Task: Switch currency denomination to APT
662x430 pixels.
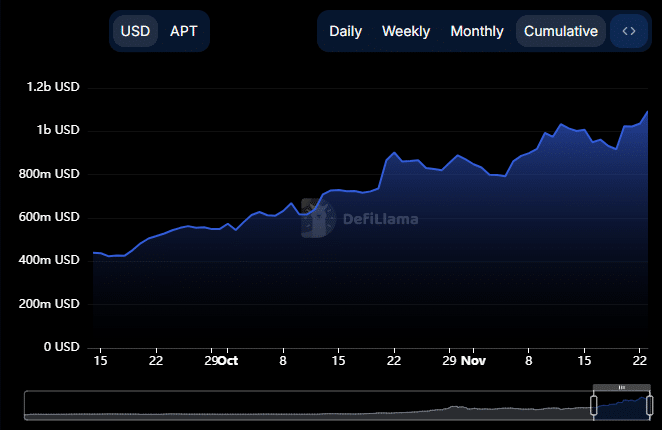Action: (184, 31)
